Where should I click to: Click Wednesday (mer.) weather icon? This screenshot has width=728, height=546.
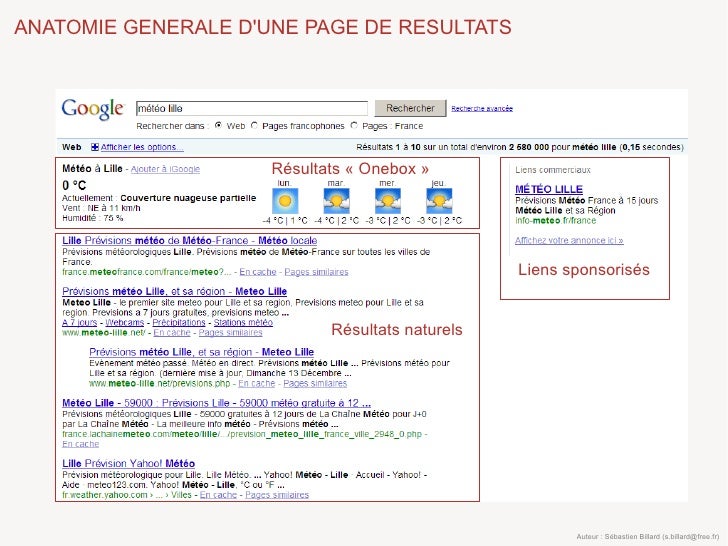point(388,201)
